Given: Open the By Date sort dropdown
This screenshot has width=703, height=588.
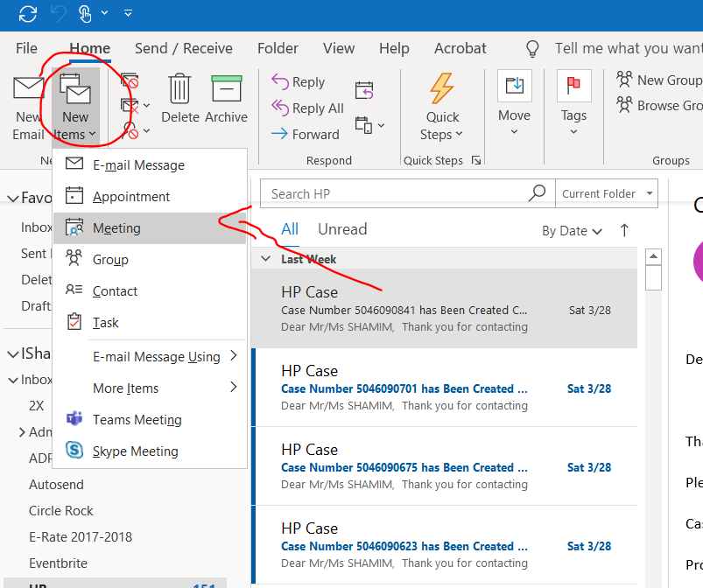Looking at the screenshot, I should click(572, 231).
